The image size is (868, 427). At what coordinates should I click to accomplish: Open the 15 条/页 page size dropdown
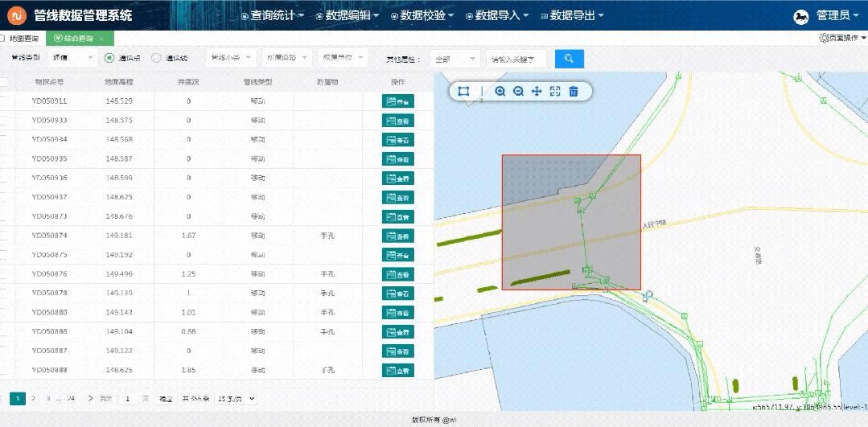pyautogui.click(x=236, y=398)
